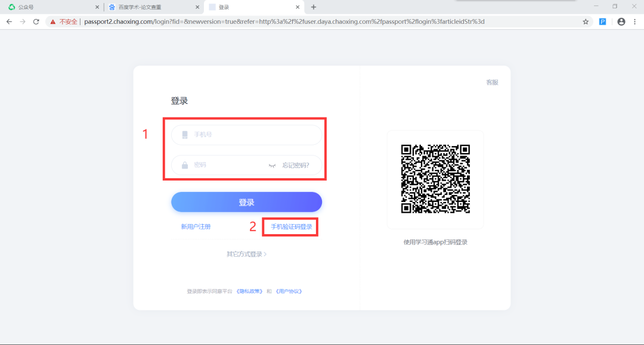
Task: Open 新用户注册 link
Action: click(196, 226)
